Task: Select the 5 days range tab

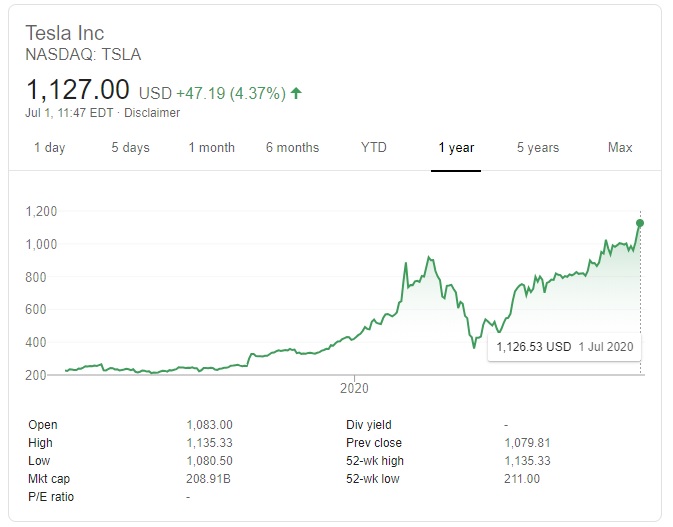Action: (130, 148)
